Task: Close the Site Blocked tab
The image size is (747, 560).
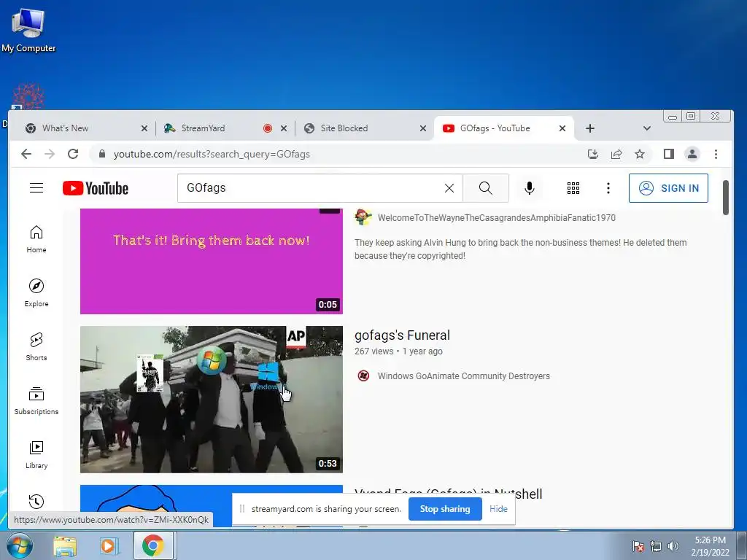Action: (x=422, y=128)
